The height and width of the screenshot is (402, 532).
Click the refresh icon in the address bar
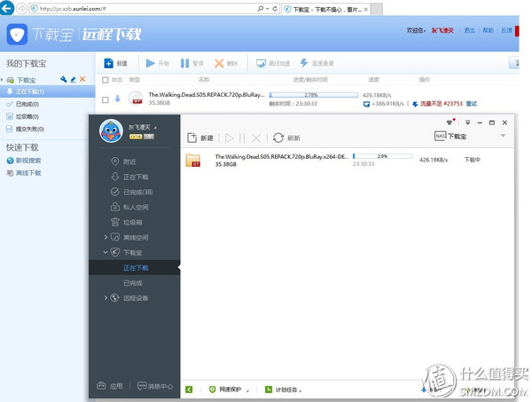275,9
